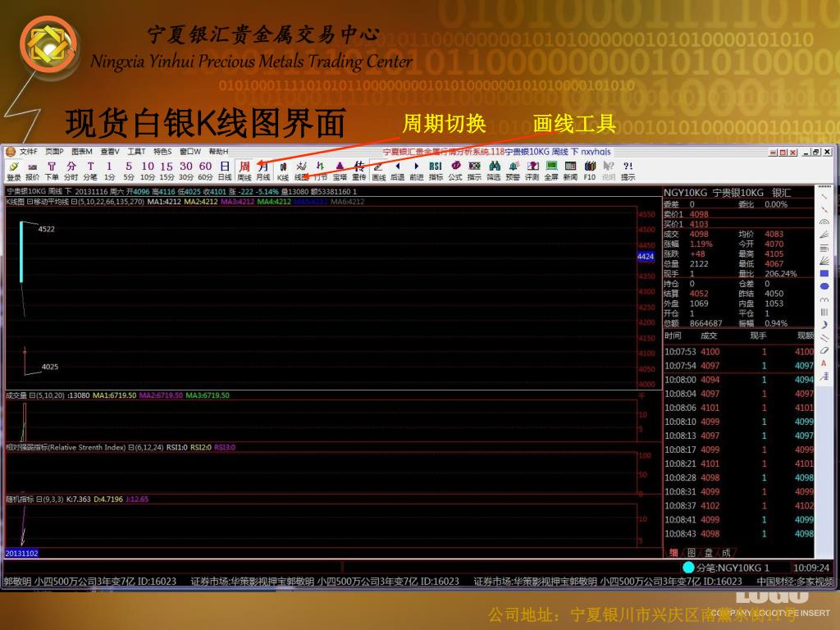Click the 指示 indication icon
The width and height of the screenshot is (840, 630).
pos(475,171)
